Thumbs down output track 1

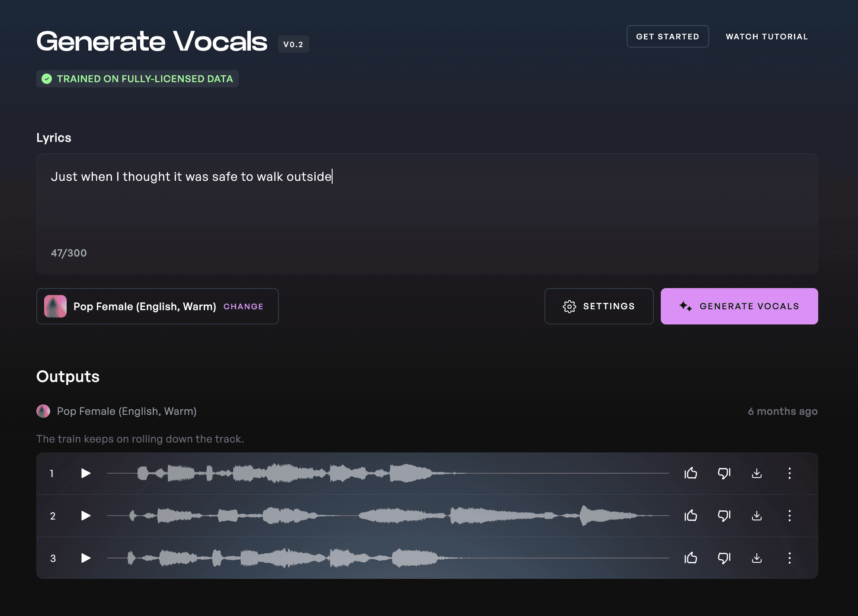pos(724,473)
